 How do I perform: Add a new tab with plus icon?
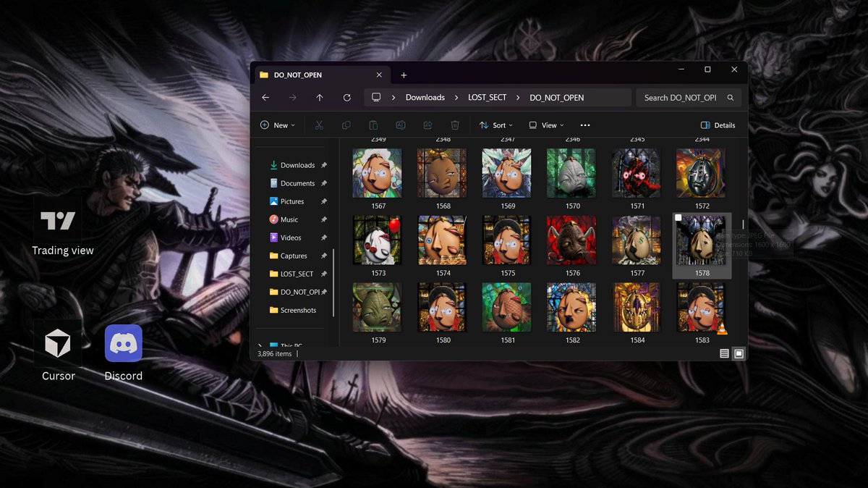point(404,75)
